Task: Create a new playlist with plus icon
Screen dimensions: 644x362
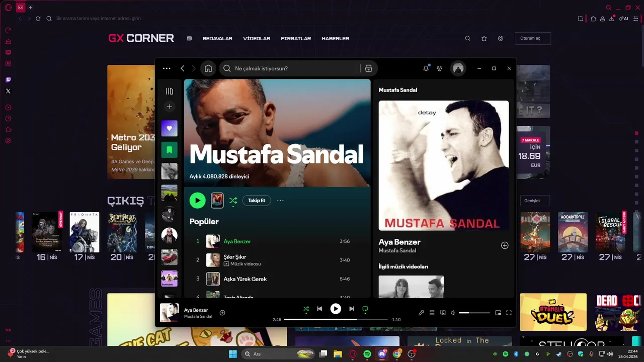Action: click(169, 107)
